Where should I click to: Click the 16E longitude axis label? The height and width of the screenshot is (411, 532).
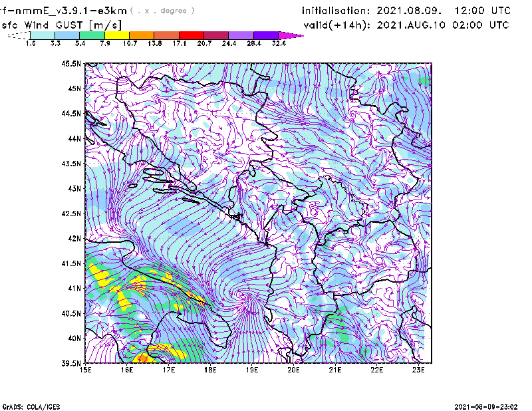point(127,370)
